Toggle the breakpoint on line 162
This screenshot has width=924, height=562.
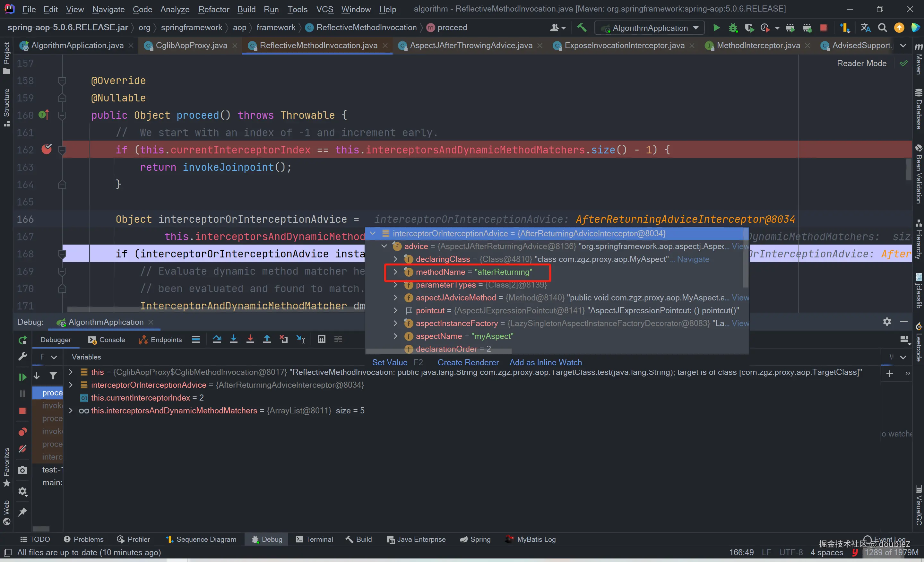coord(47,150)
